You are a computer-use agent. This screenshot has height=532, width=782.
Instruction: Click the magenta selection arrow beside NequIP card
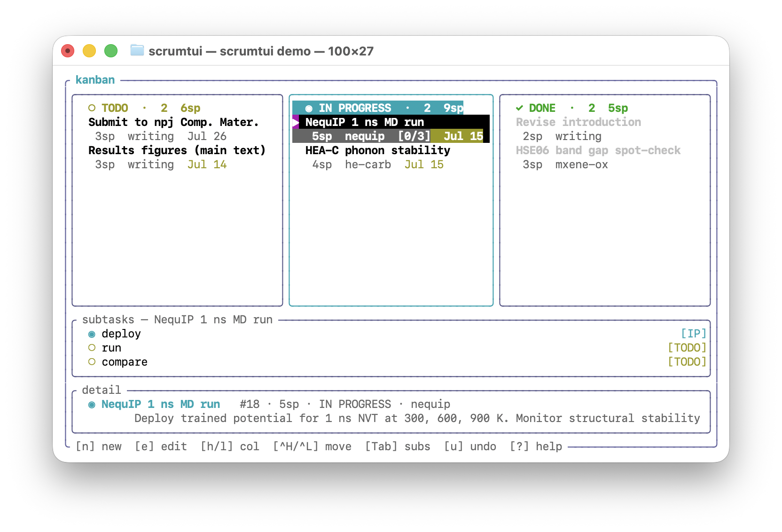tap(296, 123)
